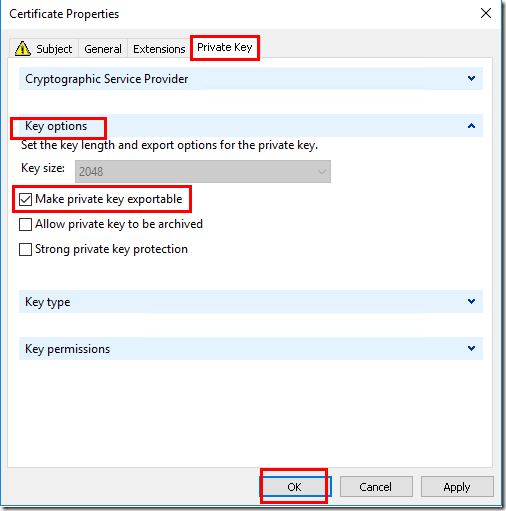Expand Cryptographic Service Provider chevron
The image size is (506, 511).
pos(471,79)
